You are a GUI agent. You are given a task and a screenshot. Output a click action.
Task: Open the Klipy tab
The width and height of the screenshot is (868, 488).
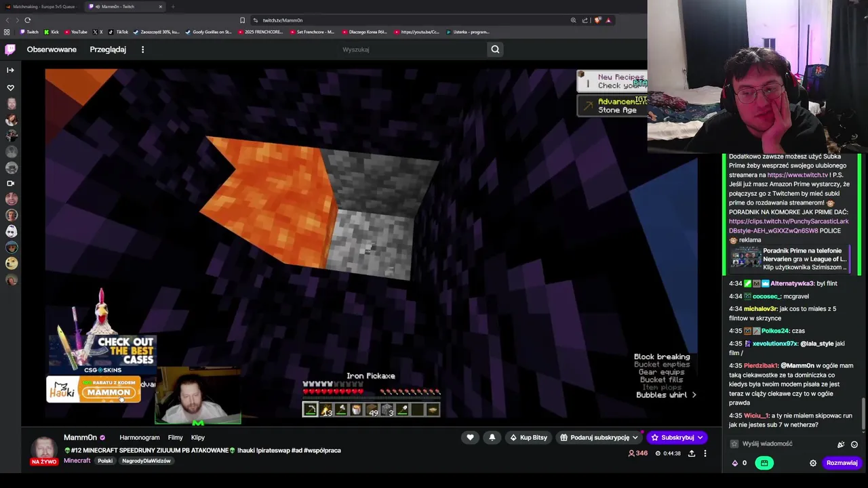(198, 438)
